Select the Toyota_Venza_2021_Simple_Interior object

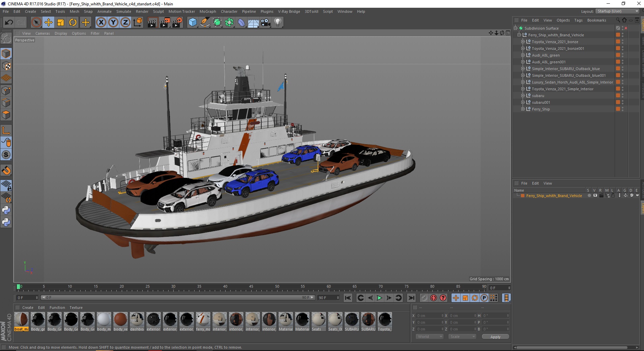562,89
